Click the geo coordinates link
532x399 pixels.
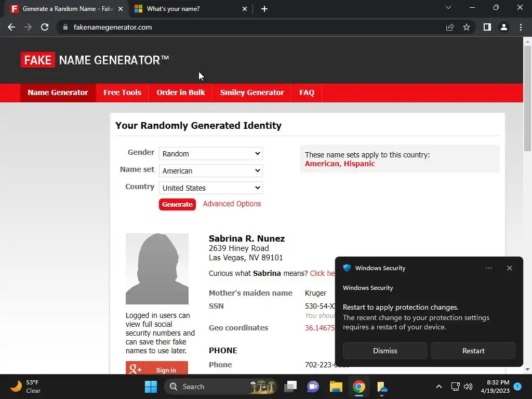320,328
